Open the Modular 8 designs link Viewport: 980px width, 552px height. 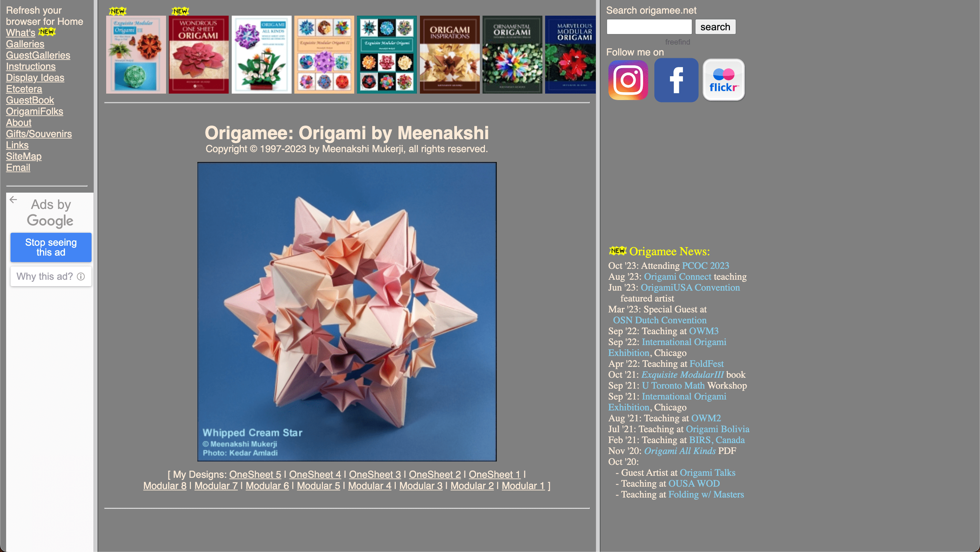(165, 486)
